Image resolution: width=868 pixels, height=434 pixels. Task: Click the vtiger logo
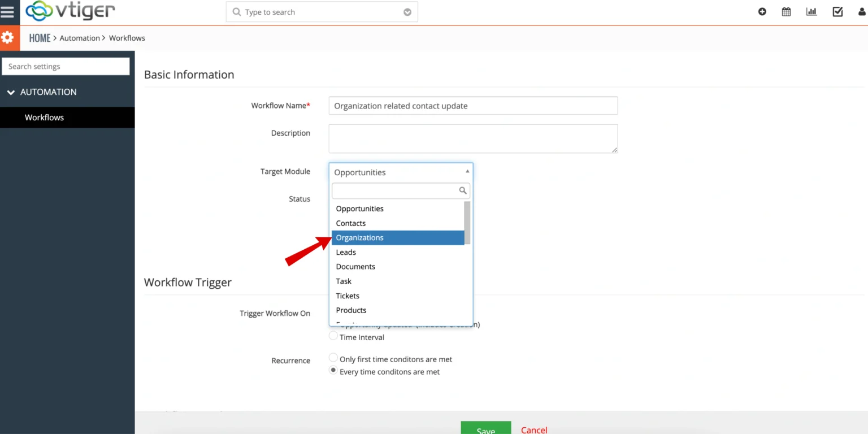click(x=70, y=11)
